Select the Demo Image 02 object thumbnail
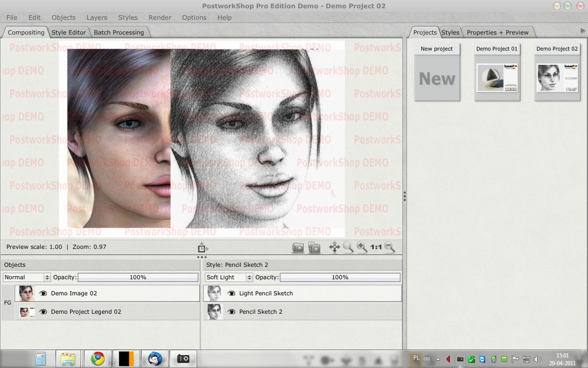588x368 pixels. [27, 293]
